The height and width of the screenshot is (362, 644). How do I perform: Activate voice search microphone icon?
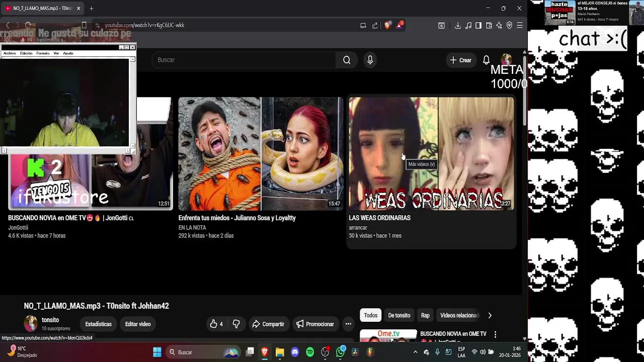pos(370,60)
